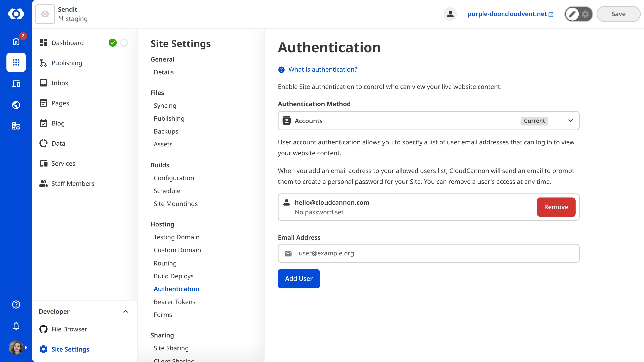Open the help question mark icon
Viewport: 644px width, 362px height.
(16, 304)
